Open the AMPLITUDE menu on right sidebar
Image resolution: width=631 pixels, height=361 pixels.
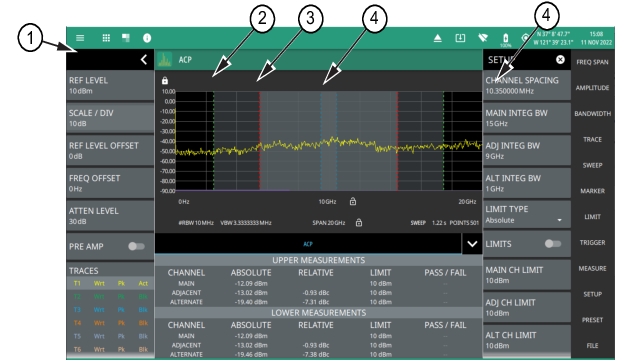pyautogui.click(x=592, y=88)
